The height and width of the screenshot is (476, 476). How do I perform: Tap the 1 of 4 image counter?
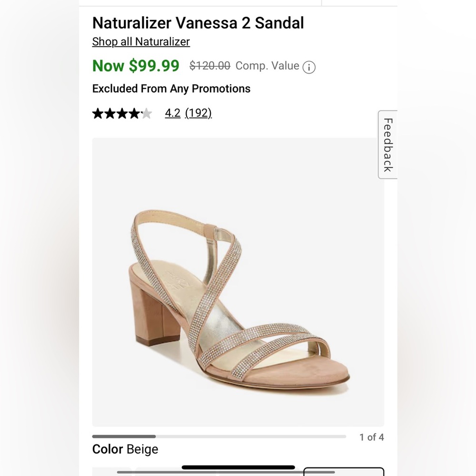[x=373, y=436]
